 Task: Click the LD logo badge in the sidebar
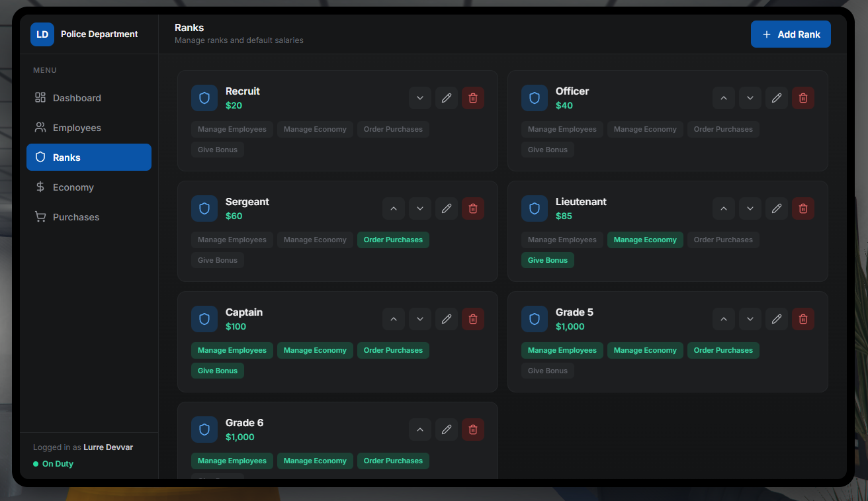click(x=42, y=34)
